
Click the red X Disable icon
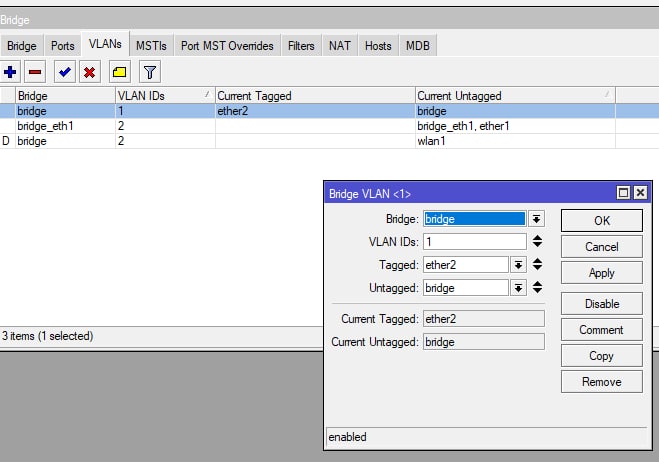coord(90,72)
